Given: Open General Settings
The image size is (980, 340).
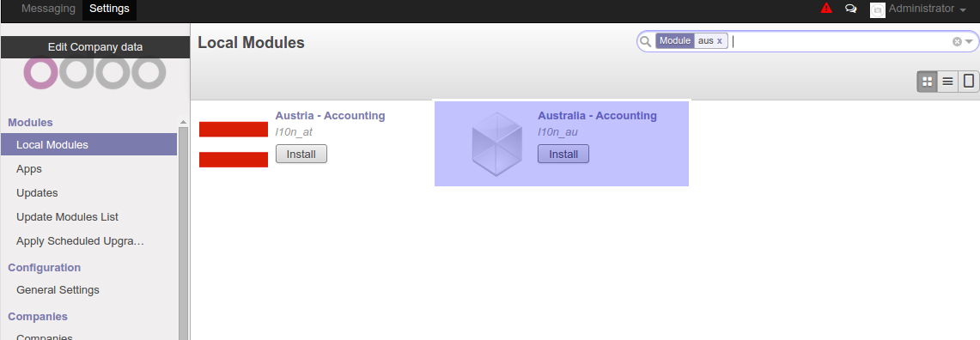Looking at the screenshot, I should (58, 290).
